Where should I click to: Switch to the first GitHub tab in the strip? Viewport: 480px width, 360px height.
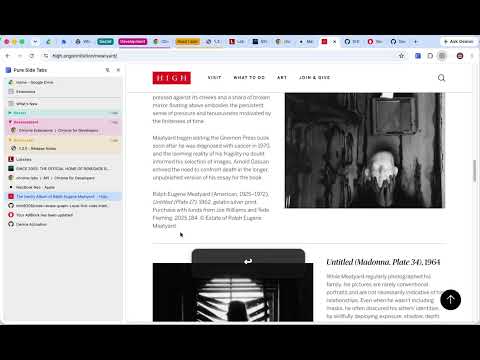352,42
